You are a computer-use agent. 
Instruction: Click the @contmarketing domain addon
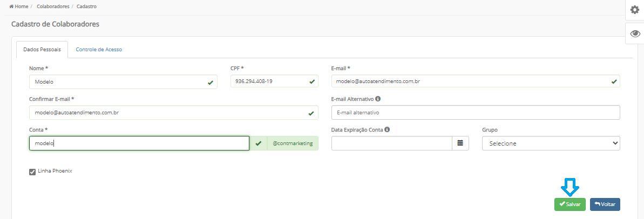[293, 143]
